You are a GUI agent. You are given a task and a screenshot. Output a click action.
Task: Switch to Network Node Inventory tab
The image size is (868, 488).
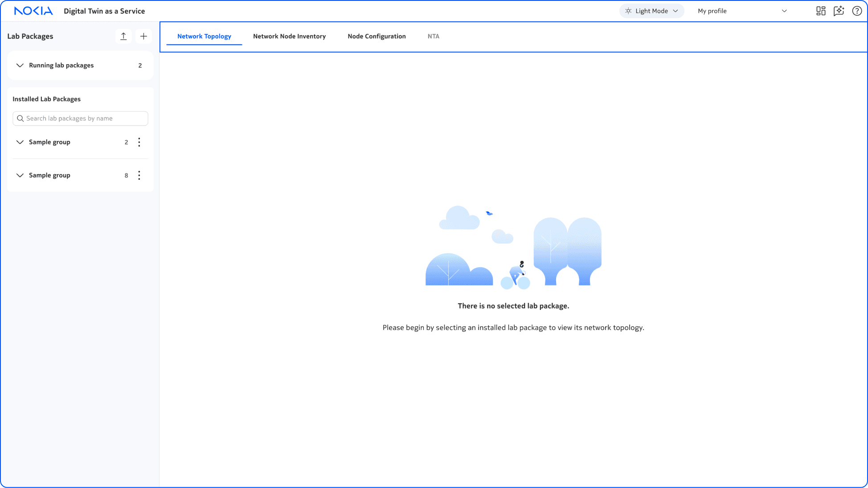coord(289,37)
